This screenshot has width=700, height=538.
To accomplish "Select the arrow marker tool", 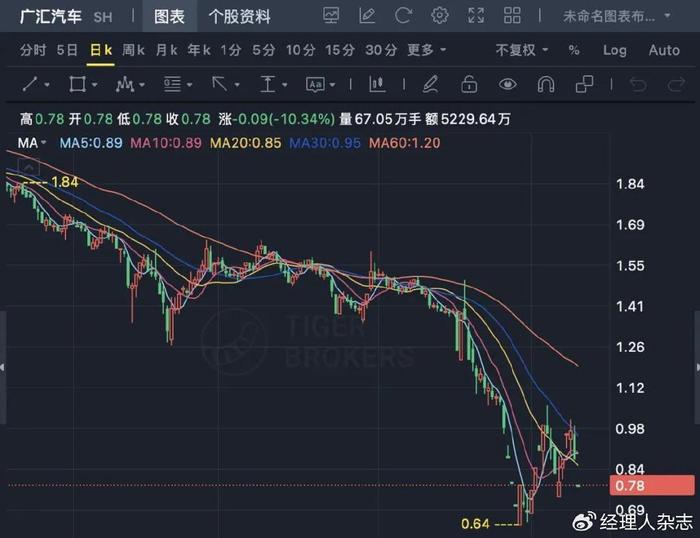I will (220, 84).
